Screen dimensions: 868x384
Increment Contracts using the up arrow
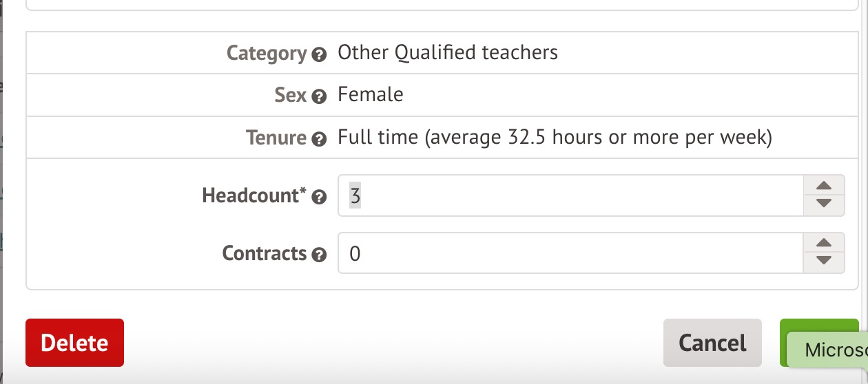824,244
